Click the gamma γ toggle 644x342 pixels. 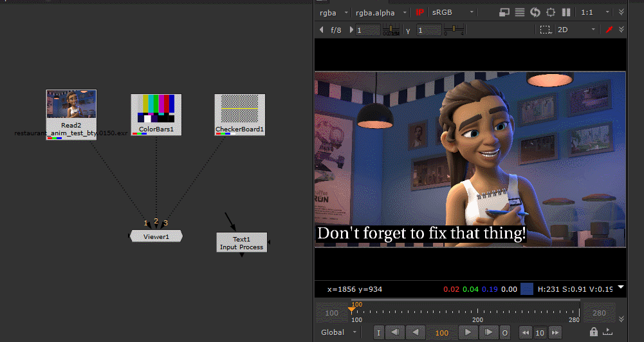(408, 30)
